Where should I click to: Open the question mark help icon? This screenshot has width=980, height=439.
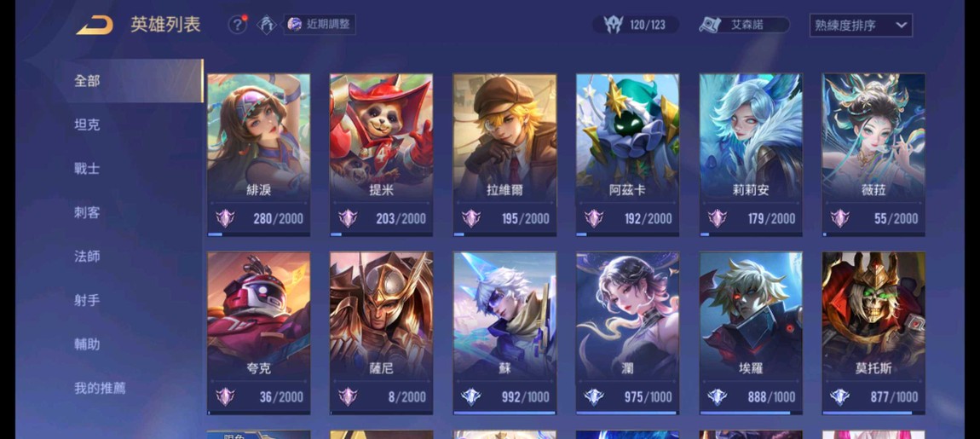pyautogui.click(x=237, y=25)
